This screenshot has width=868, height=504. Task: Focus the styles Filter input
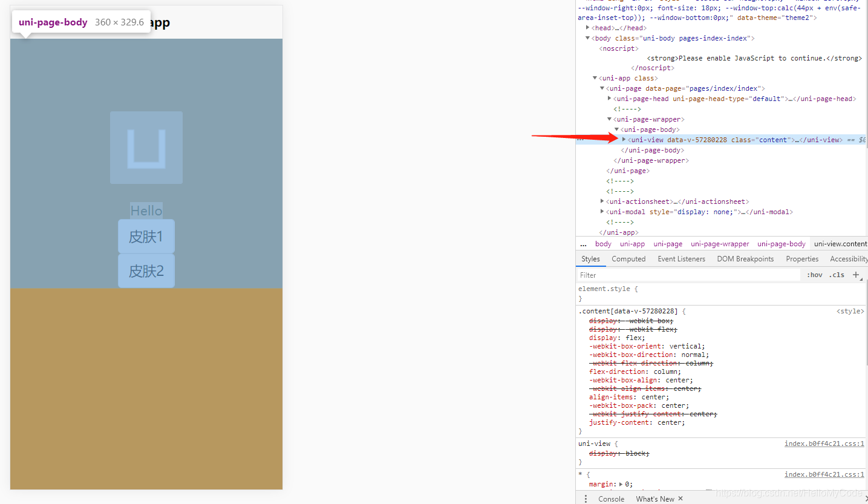(x=688, y=275)
